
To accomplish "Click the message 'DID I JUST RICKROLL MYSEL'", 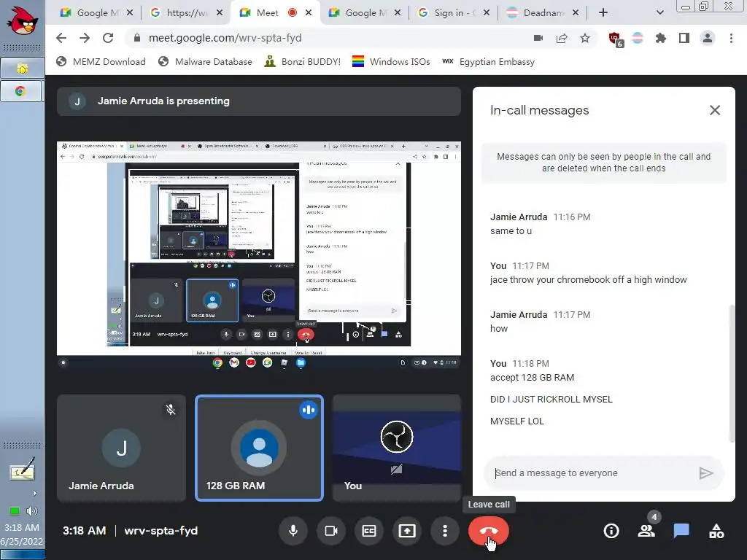I will [x=551, y=400].
